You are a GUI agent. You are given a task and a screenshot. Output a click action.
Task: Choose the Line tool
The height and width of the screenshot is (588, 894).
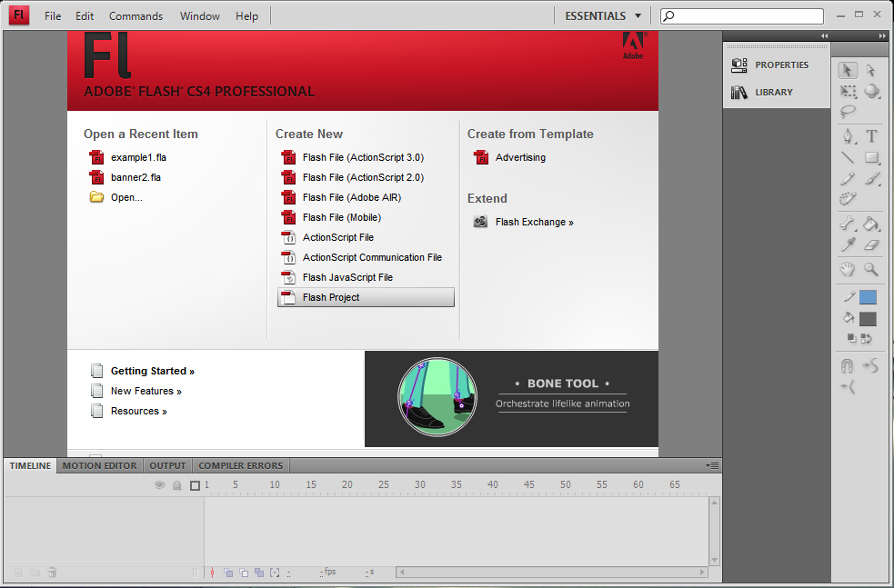(x=848, y=157)
